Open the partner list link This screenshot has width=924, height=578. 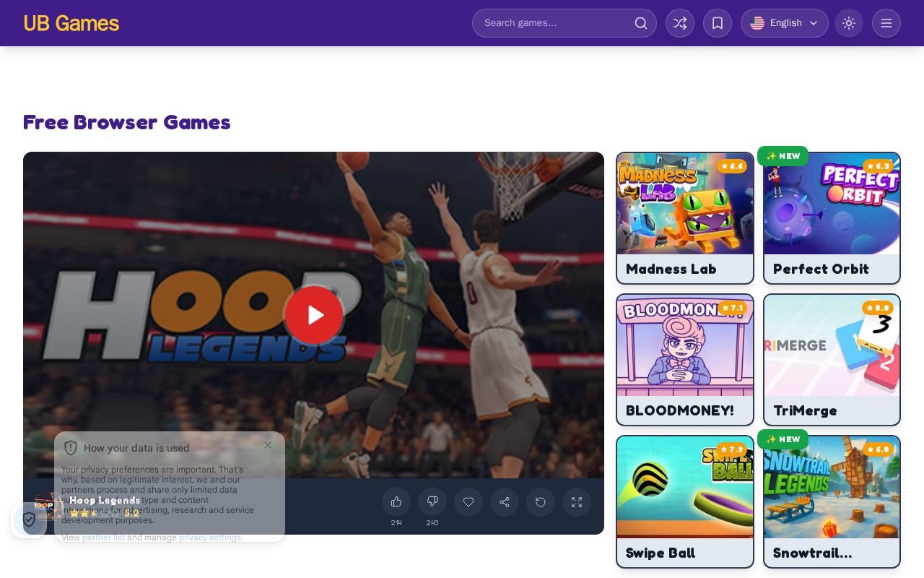click(x=103, y=538)
